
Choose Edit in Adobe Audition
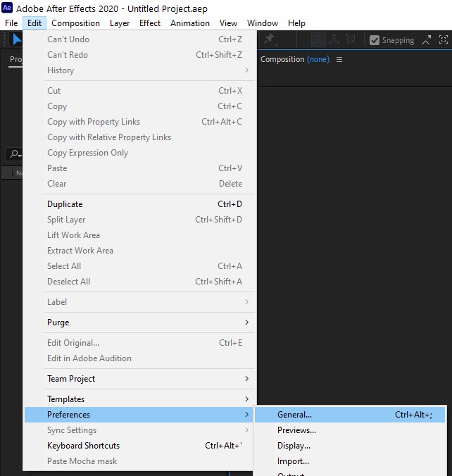[140, 358]
